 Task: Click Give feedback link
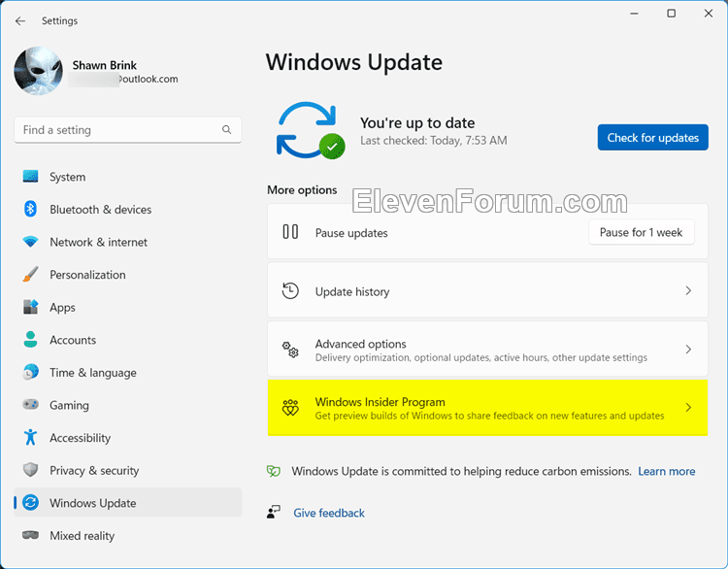point(329,513)
